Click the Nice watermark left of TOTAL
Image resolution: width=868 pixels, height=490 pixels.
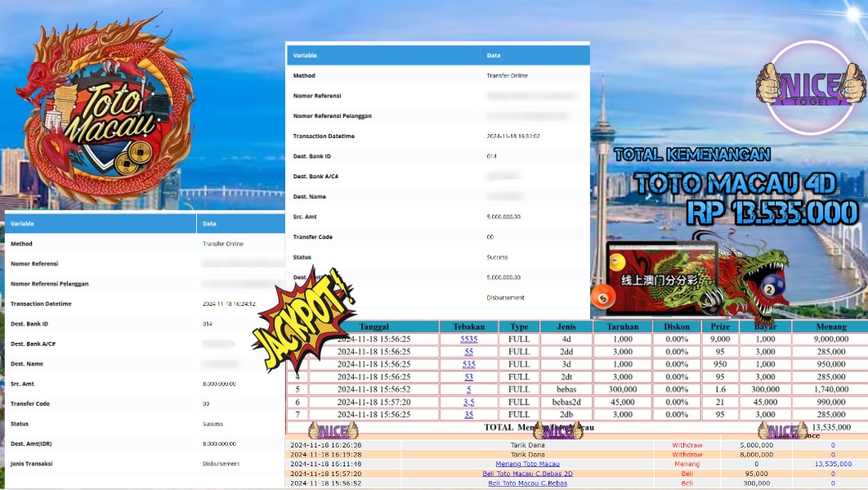pos(324,431)
